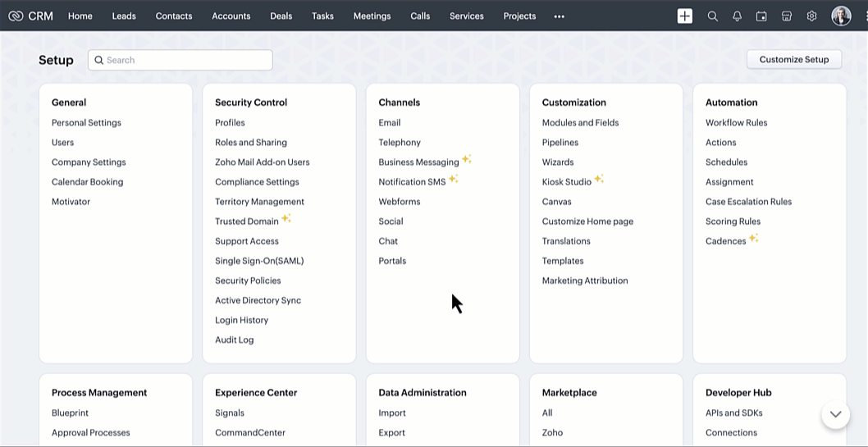Image resolution: width=868 pixels, height=447 pixels.
Task: Open global search magnifier icon
Action: (712, 16)
